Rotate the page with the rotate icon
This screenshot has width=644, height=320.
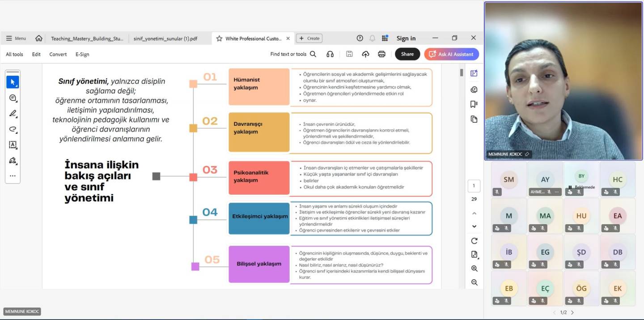click(474, 241)
